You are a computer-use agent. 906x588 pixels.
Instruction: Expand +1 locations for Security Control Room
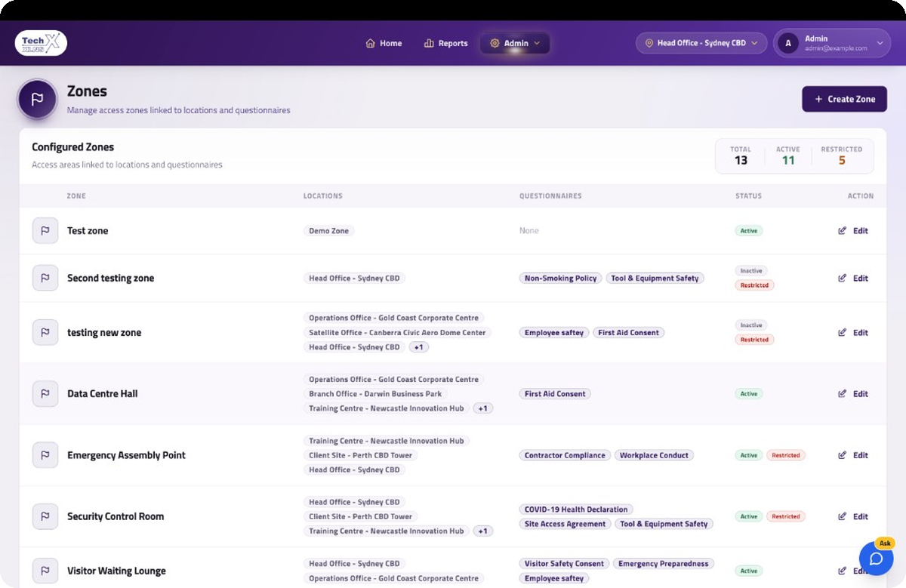click(482, 531)
